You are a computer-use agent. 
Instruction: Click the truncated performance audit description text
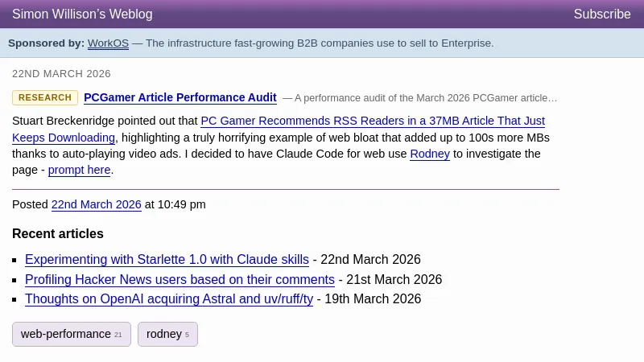(x=425, y=98)
